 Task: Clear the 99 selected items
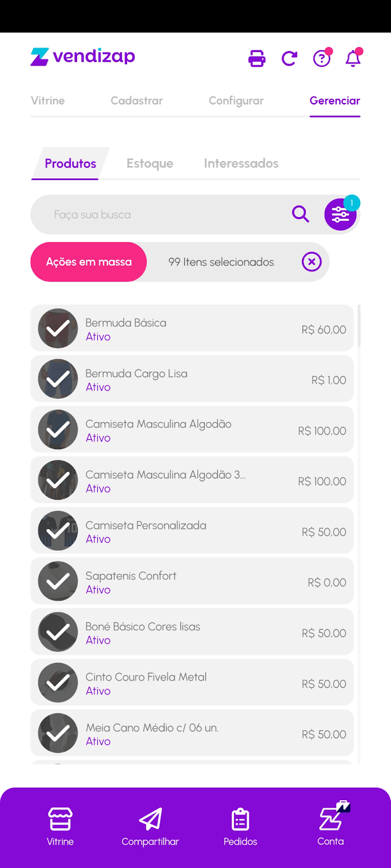[312, 262]
